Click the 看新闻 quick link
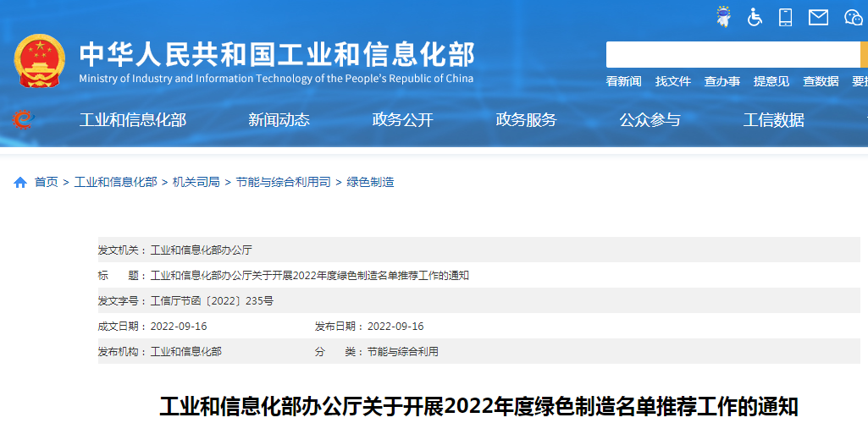The height and width of the screenshot is (445, 868). pyautogui.click(x=623, y=81)
